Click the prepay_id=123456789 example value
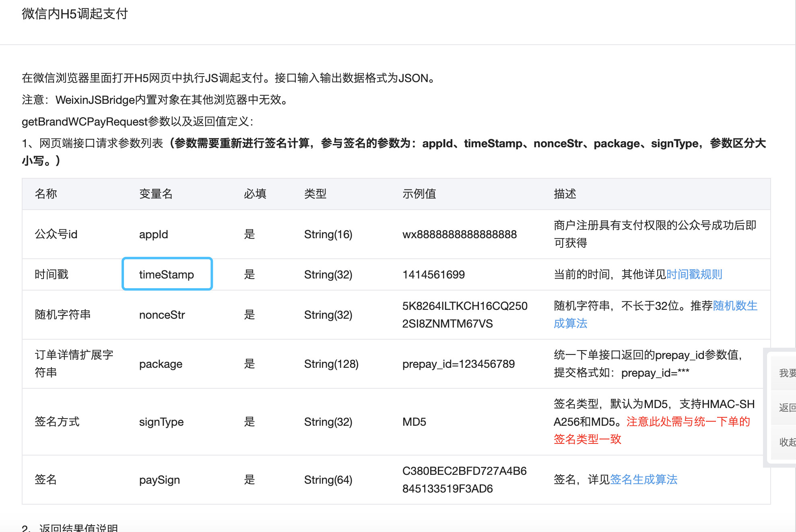 click(x=458, y=364)
